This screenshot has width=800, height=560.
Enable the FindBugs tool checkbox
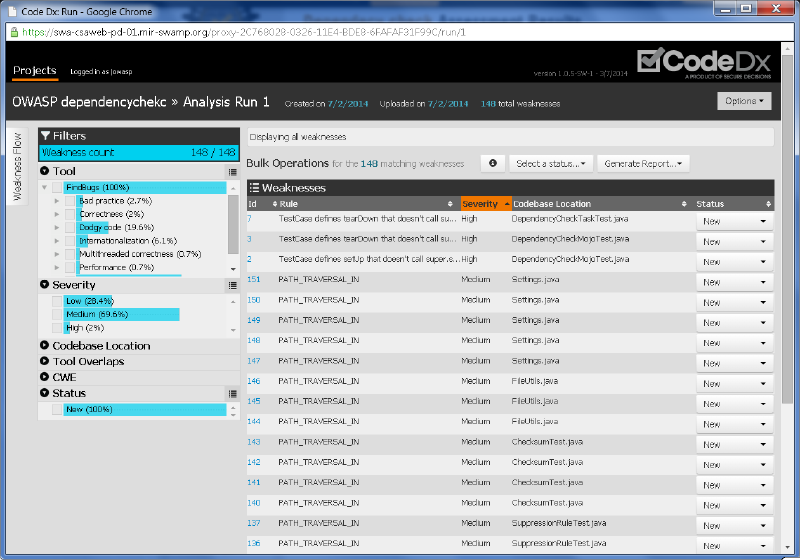click(x=58, y=187)
